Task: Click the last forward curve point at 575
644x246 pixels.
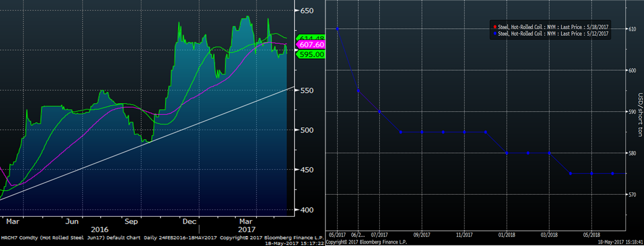Action: pos(612,173)
